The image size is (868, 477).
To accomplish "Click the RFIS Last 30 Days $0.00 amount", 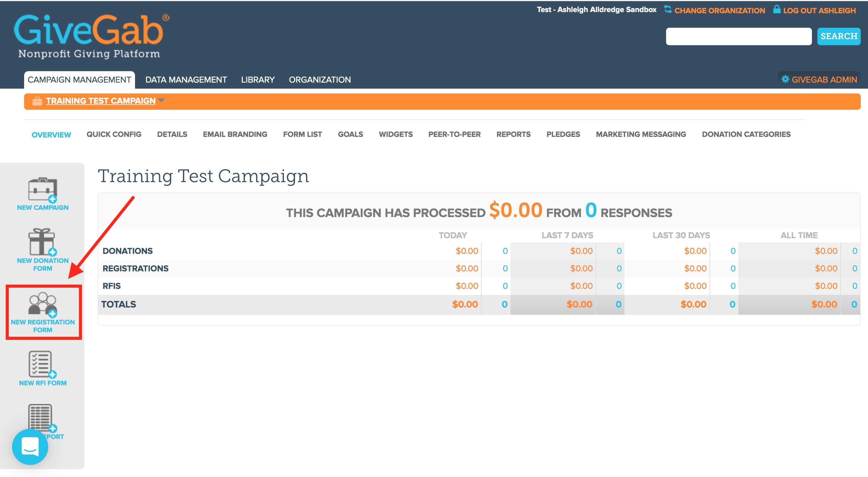I will click(x=695, y=286).
